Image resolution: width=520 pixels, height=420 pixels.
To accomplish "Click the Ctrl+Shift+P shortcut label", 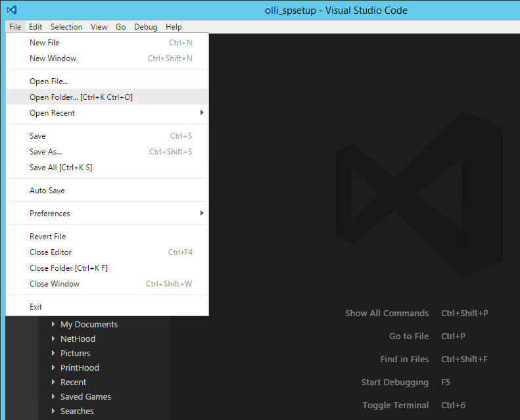I will click(465, 314).
